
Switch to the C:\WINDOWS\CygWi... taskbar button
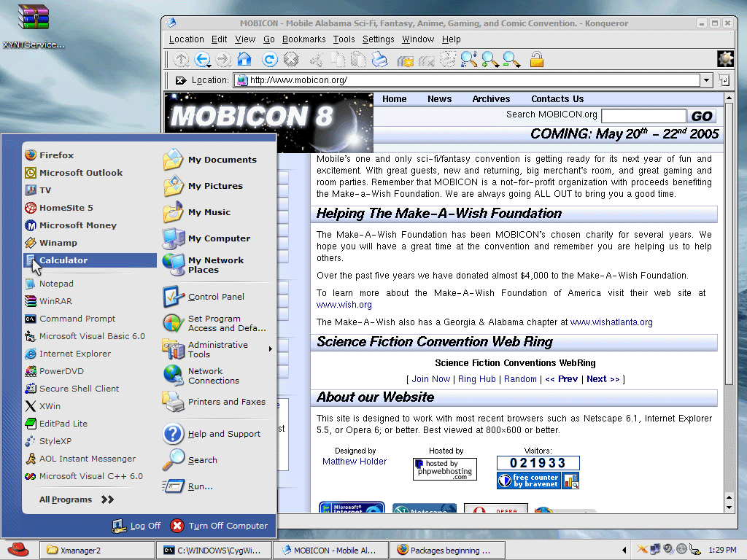click(214, 551)
